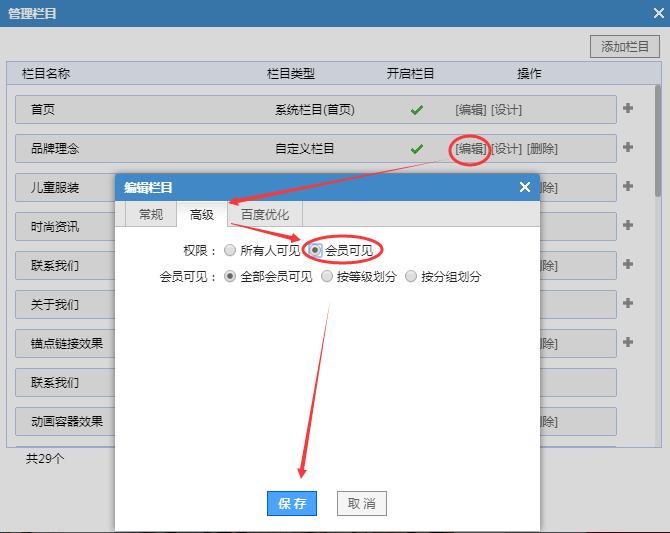Toggle the green checkmark in the 首页 row
670x533 pixels.
pyautogui.click(x=417, y=110)
